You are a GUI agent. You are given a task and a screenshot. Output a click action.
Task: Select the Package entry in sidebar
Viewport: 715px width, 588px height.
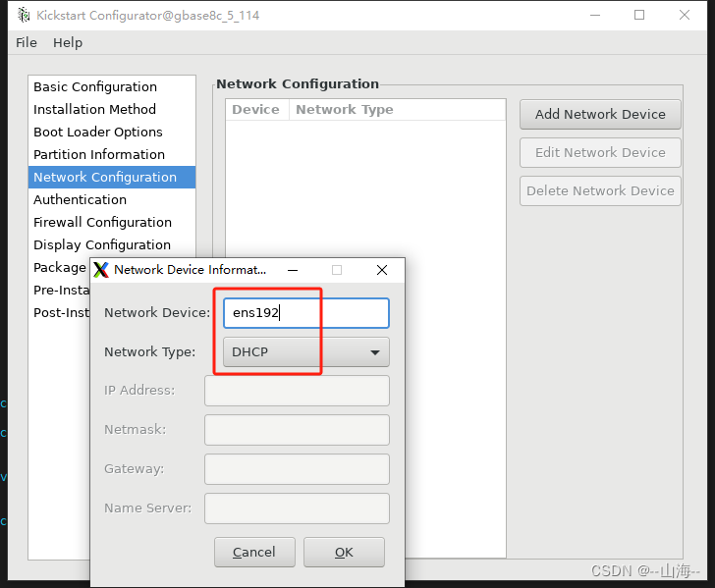click(59, 268)
